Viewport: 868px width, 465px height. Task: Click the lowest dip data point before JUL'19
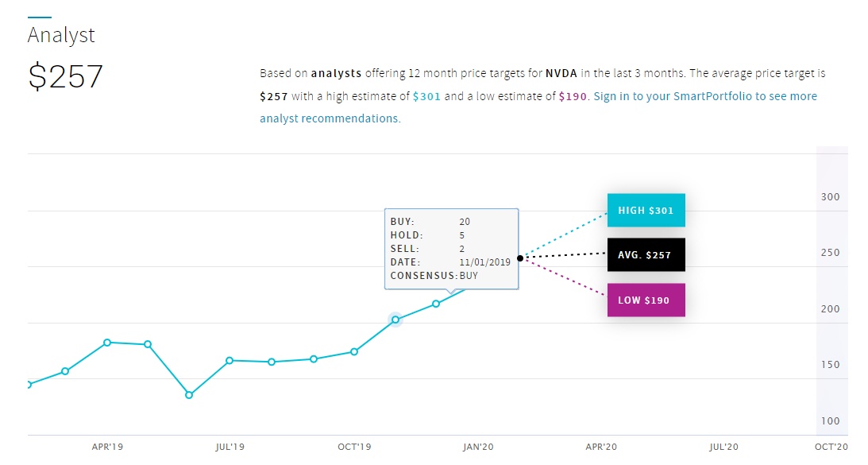click(189, 394)
